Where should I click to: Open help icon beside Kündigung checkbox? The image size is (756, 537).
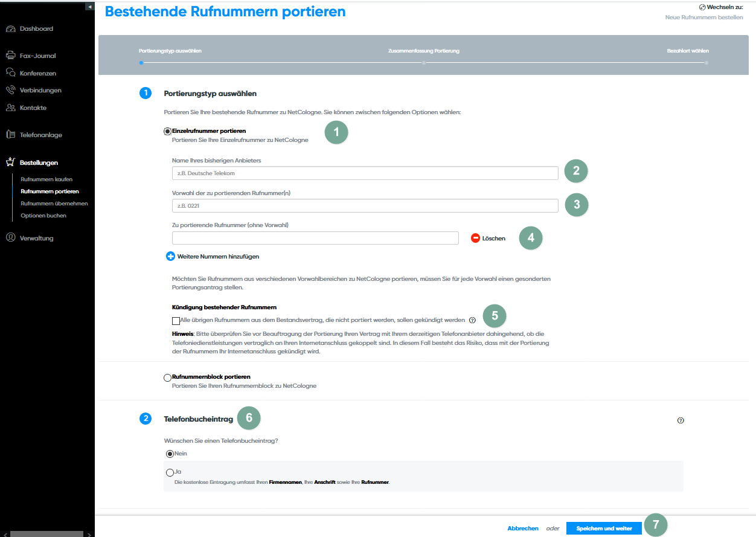tap(472, 320)
